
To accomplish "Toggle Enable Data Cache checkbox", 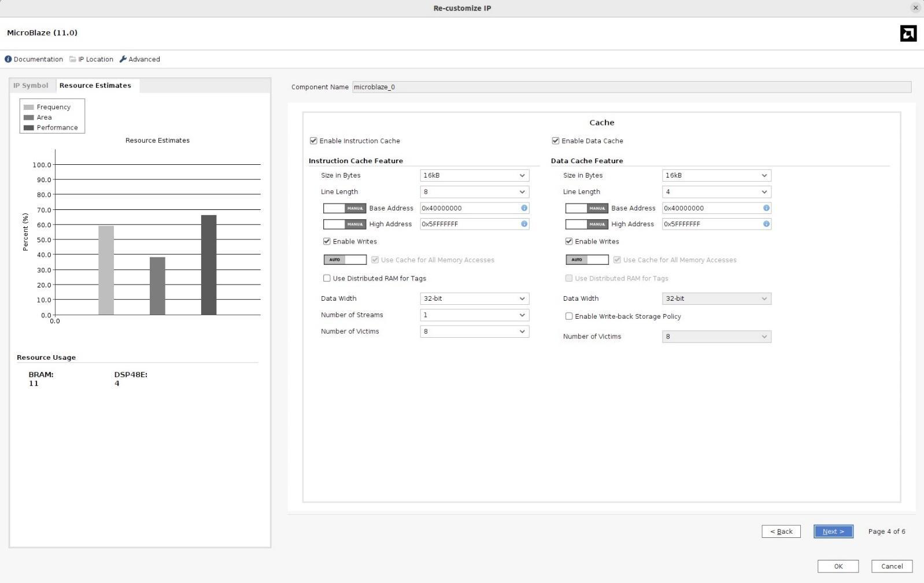I will click(x=556, y=141).
